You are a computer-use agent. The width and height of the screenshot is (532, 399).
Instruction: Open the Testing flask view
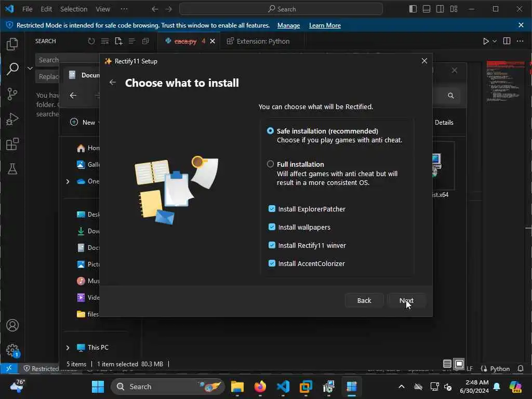tap(12, 169)
